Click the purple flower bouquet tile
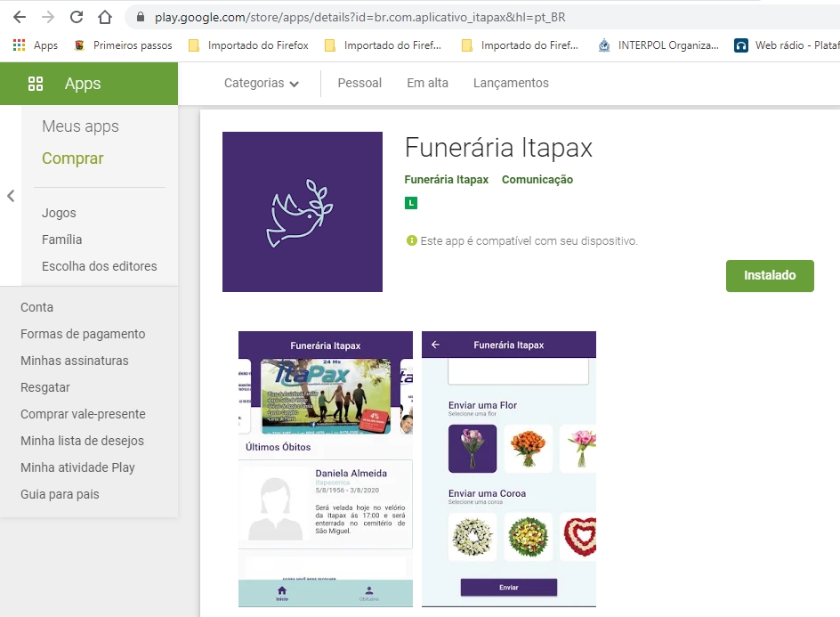This screenshot has height=617, width=840. pyautogui.click(x=472, y=449)
